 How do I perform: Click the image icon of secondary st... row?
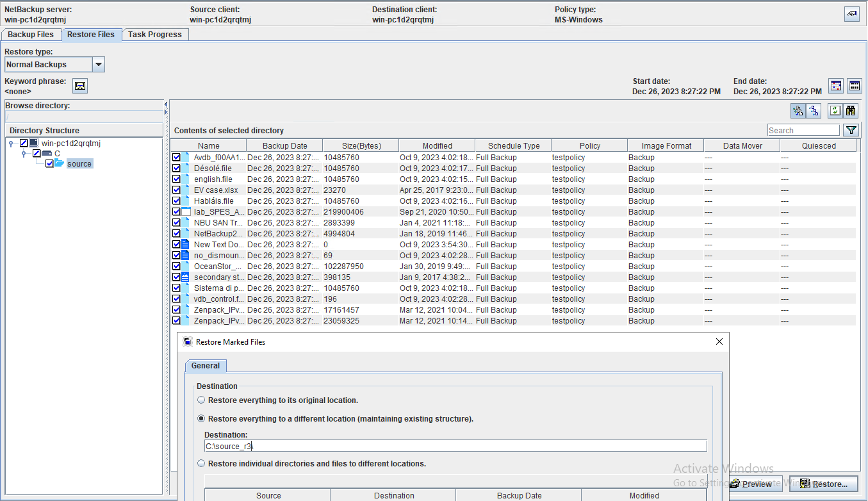(x=186, y=277)
